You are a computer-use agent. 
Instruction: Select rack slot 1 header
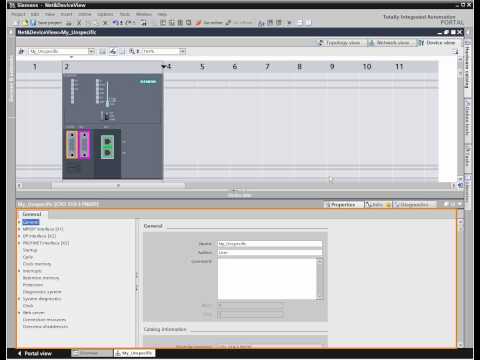35,67
